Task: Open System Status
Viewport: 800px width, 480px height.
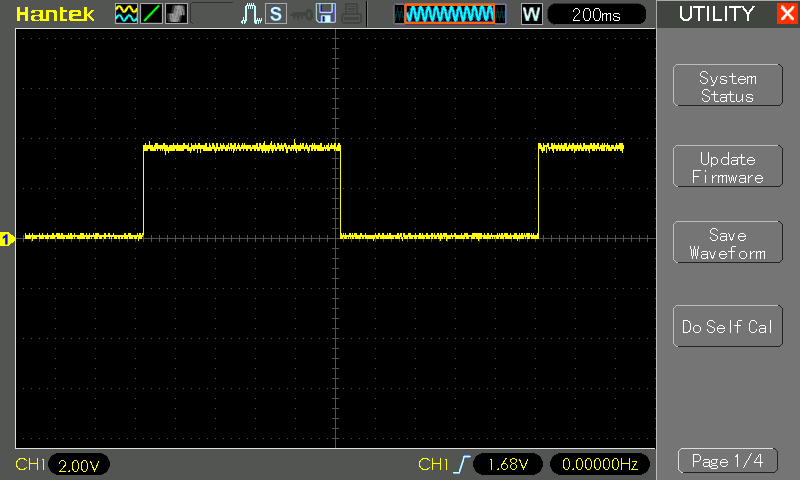Action: tap(727, 87)
